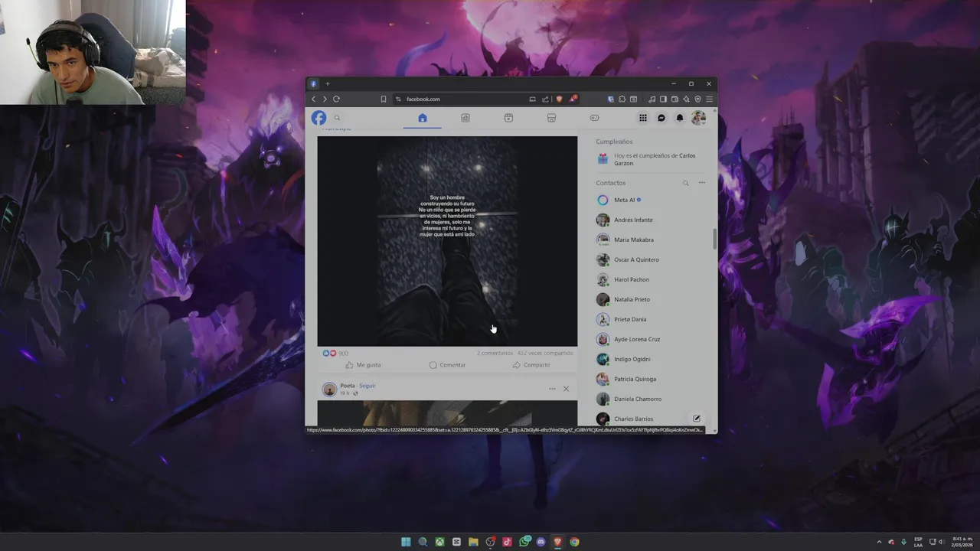Open the Windows Start button

(x=406, y=542)
